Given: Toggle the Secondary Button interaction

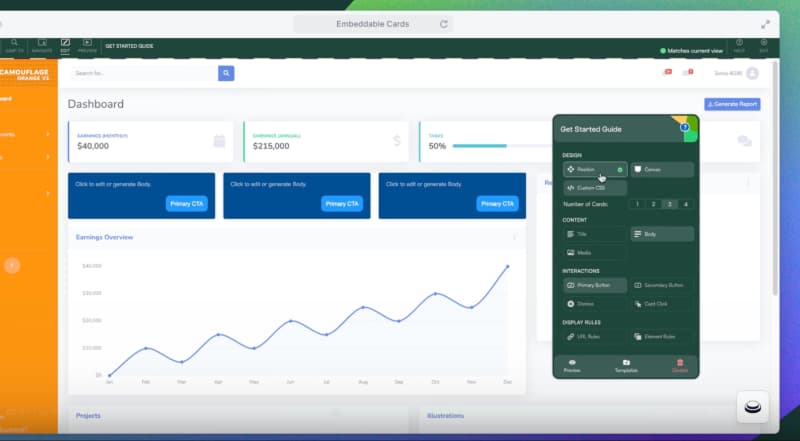Looking at the screenshot, I should point(662,285).
